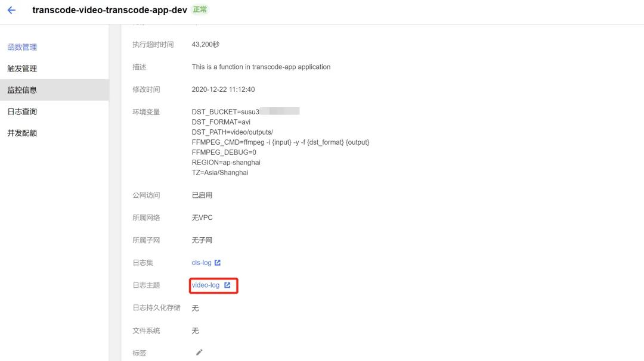Click the 已启用 public access value
This screenshot has width=644, height=361.
coord(202,195)
